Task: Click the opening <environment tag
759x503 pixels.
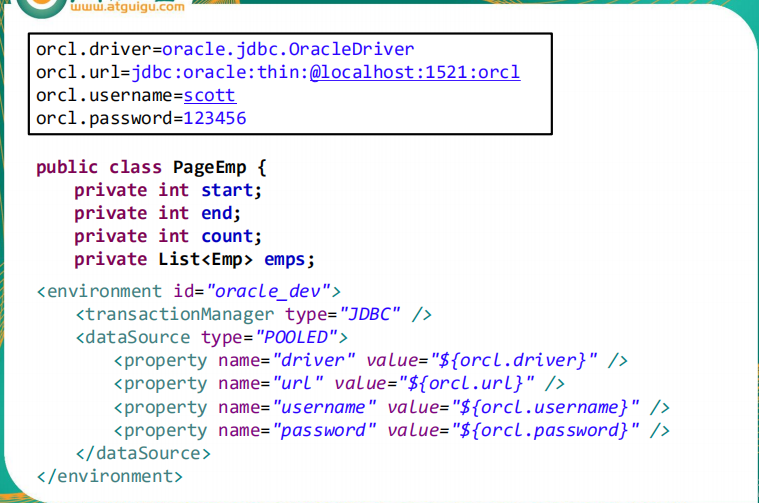Action: [x=99, y=291]
